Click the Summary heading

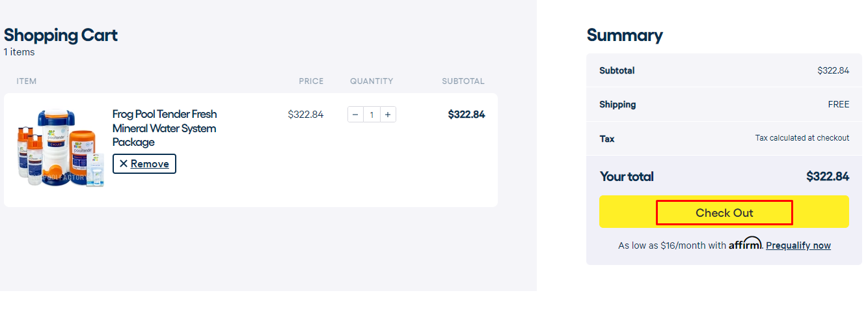point(624,35)
